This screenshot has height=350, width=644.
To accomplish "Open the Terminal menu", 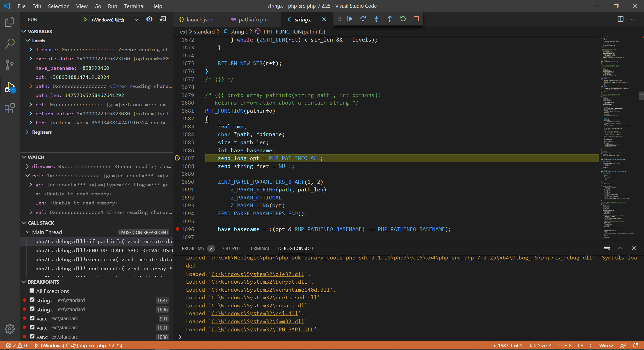I will pyautogui.click(x=134, y=6).
